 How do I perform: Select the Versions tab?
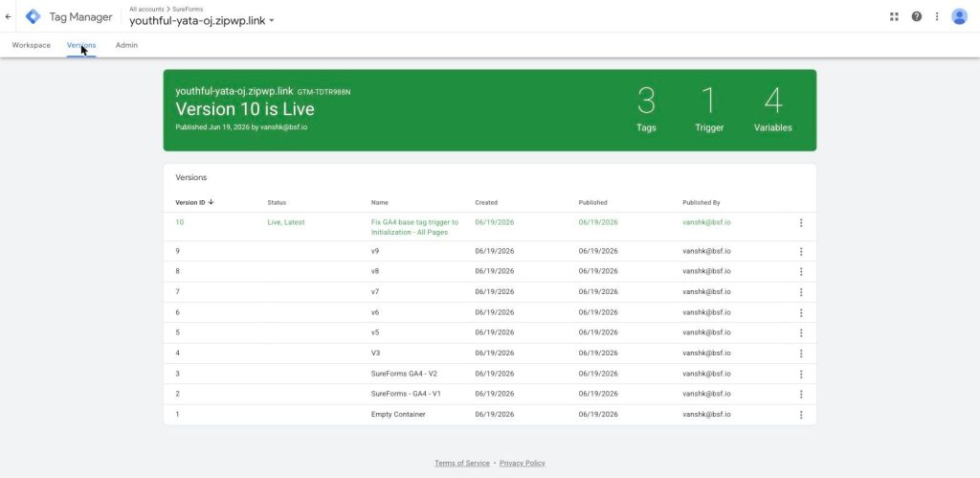tap(81, 45)
